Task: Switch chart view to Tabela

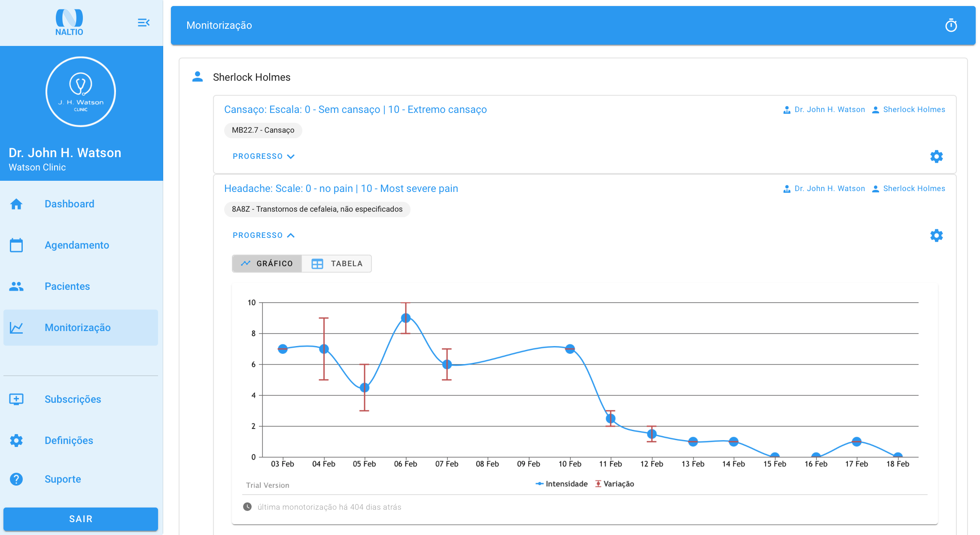Action: point(337,264)
